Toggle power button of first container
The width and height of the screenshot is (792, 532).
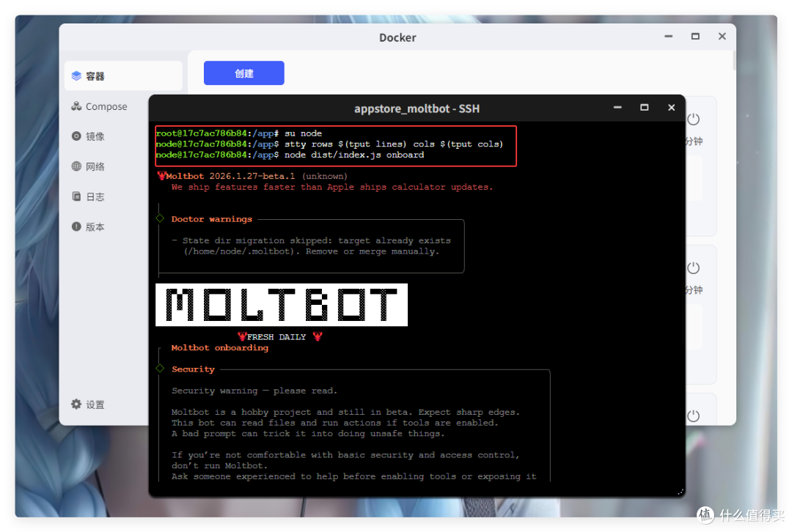tap(694, 119)
